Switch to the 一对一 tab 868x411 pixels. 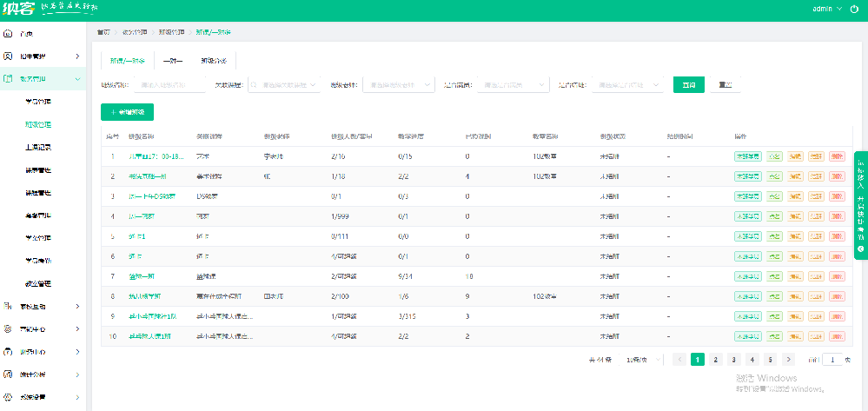[x=173, y=61]
